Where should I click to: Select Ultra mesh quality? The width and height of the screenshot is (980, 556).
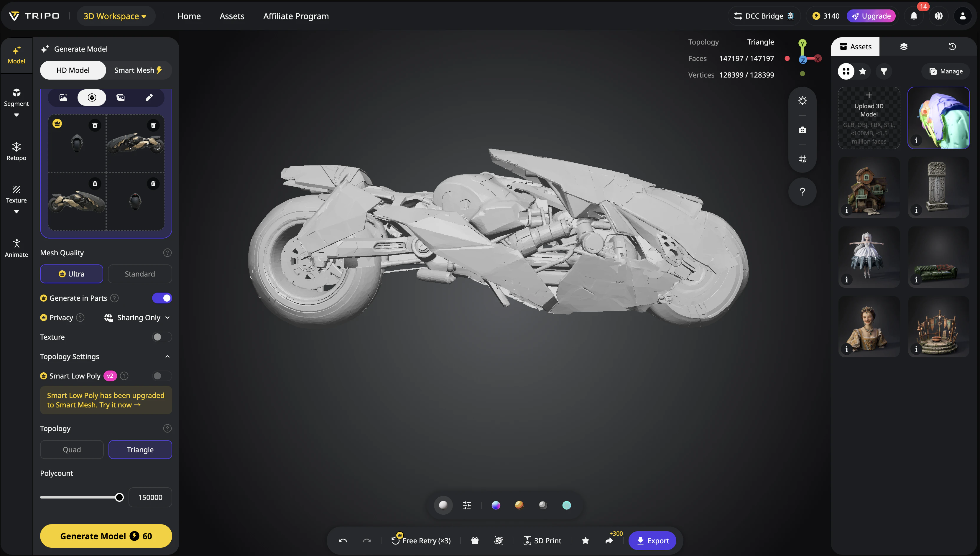[71, 274]
